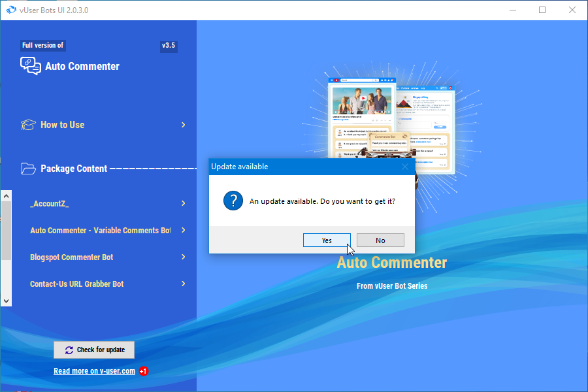The width and height of the screenshot is (588, 392).
Task: Open Auto Commenter - Variable Comments Bot
Action: pos(100,231)
